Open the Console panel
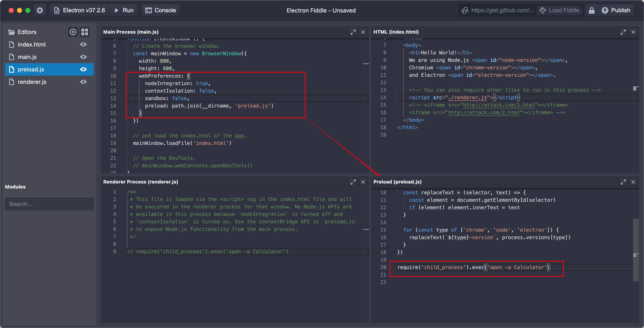This screenshot has width=644, height=328. (161, 10)
